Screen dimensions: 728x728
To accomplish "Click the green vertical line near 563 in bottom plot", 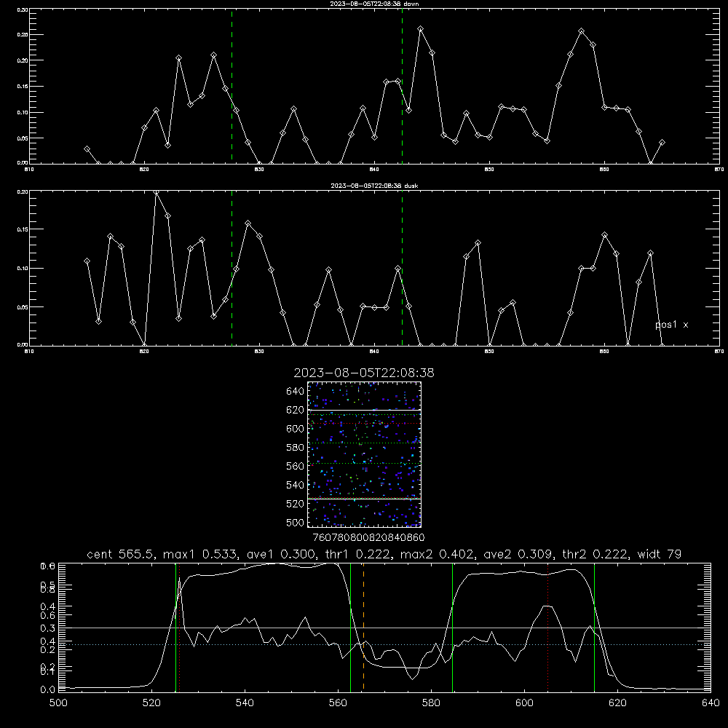I will pyautogui.click(x=351, y=627).
